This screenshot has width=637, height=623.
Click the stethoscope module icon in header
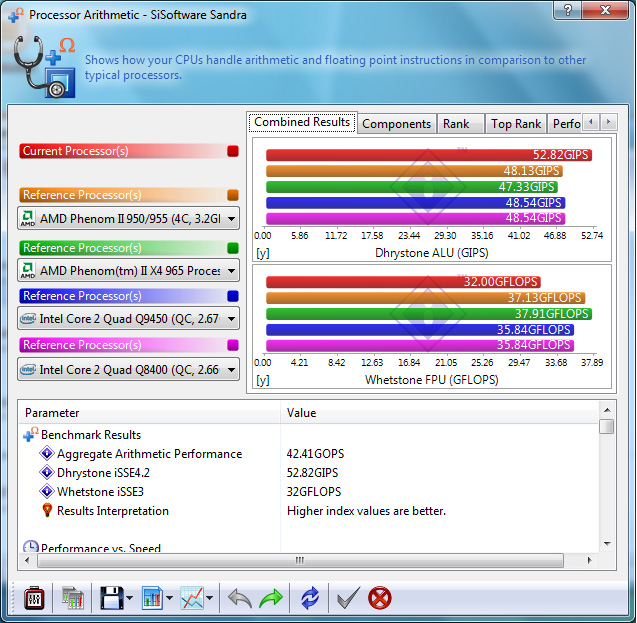tap(44, 67)
